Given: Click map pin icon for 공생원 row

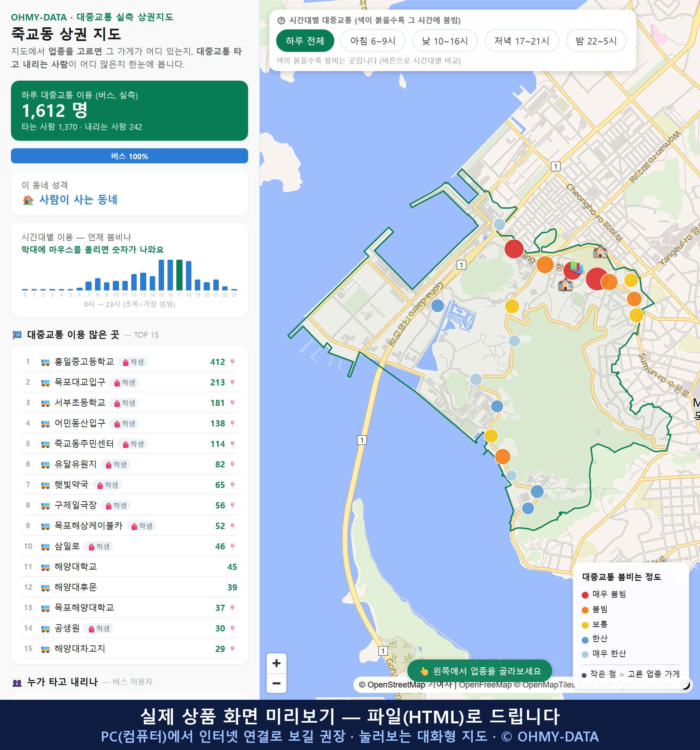Looking at the screenshot, I should pos(232,628).
